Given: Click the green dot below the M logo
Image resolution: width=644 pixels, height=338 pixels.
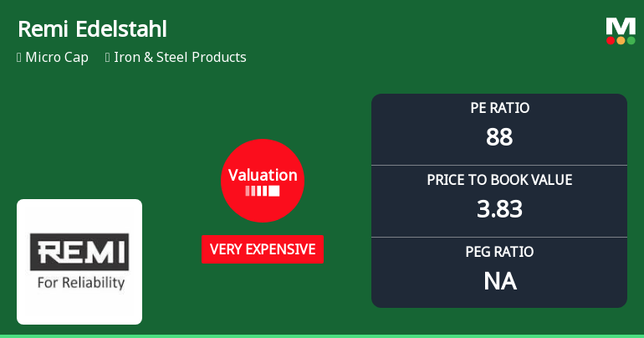Looking at the screenshot, I should click(631, 40).
